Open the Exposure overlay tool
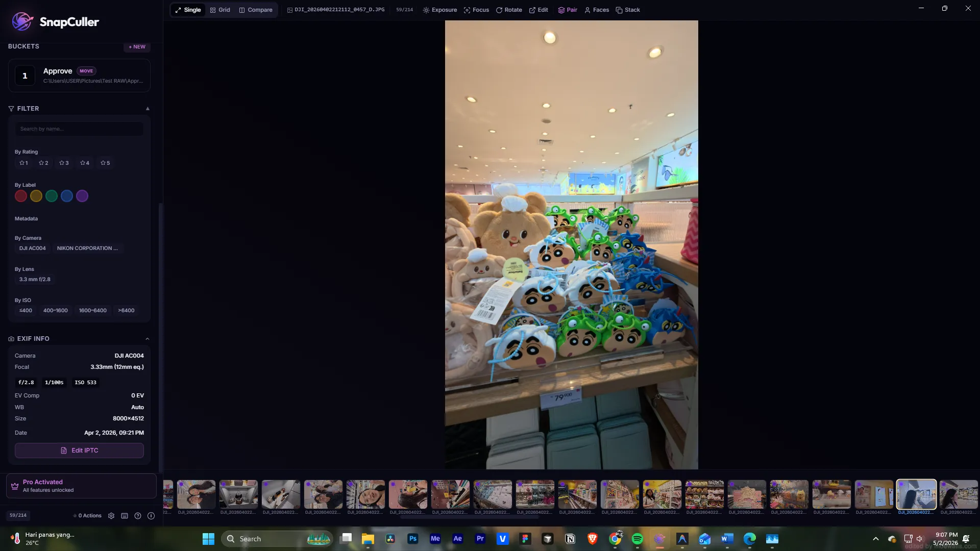 click(439, 10)
